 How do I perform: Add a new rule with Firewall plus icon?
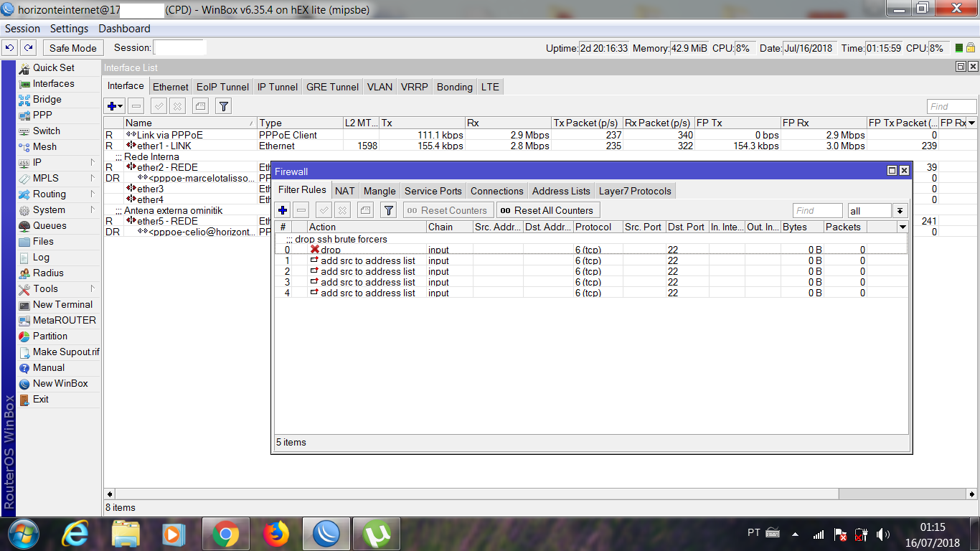283,210
